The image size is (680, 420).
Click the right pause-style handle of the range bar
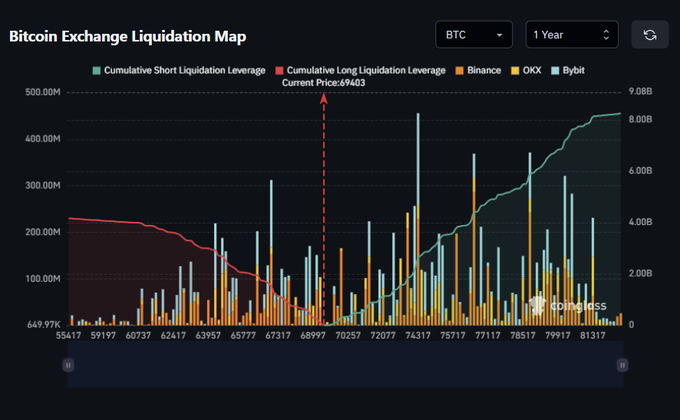coord(621,366)
